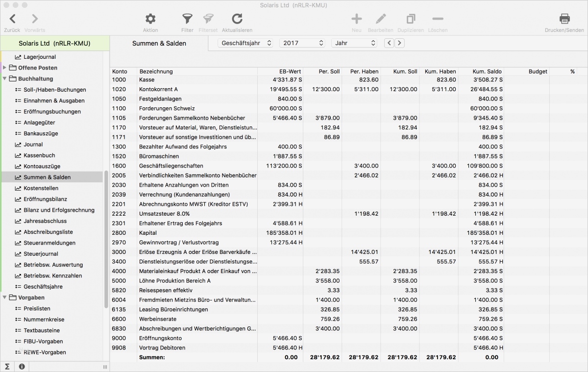Open the Aktion gear menu
This screenshot has height=372, width=588.
tap(150, 19)
